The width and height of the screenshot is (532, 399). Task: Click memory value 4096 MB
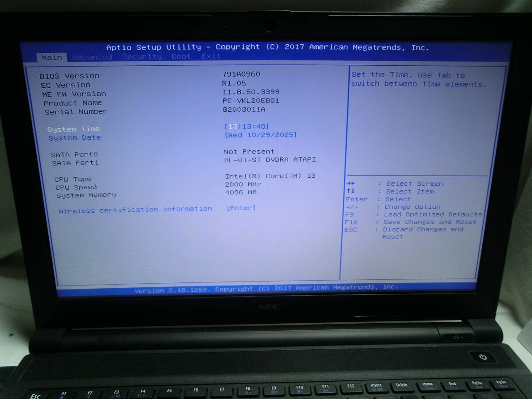pyautogui.click(x=241, y=192)
